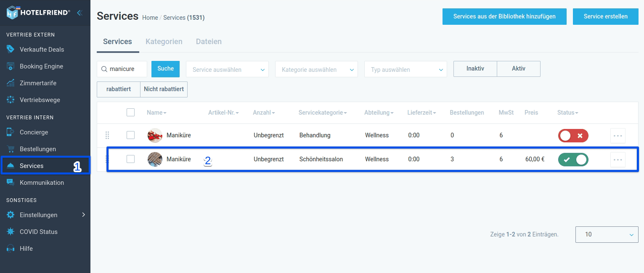Select checkbox for Behandlung Maniküre row
Screen dimensions: 644x273
(130, 135)
